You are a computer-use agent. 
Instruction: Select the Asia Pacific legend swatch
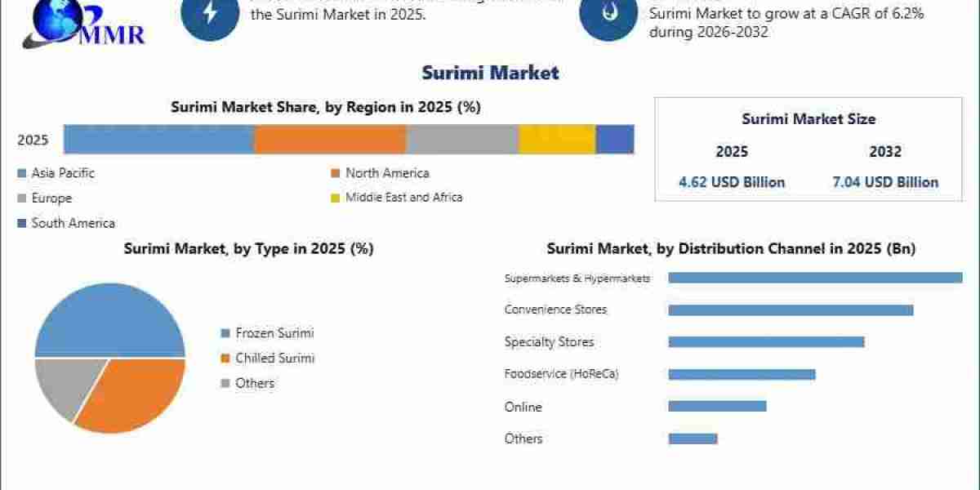[21, 173]
